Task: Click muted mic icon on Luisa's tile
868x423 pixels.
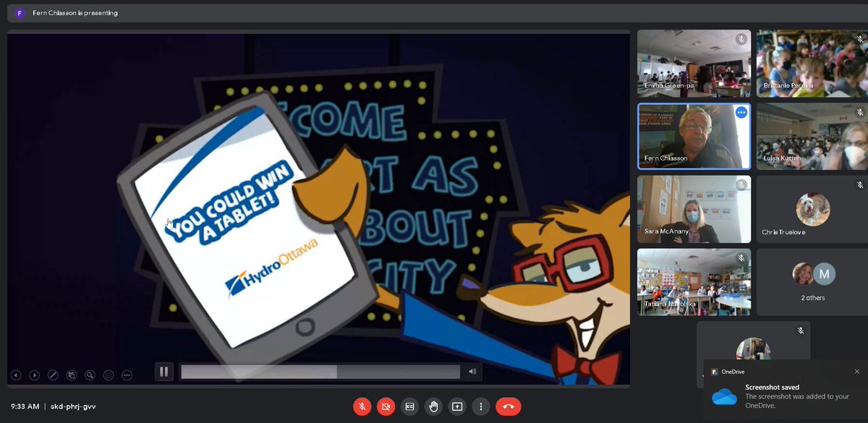Action: click(860, 113)
